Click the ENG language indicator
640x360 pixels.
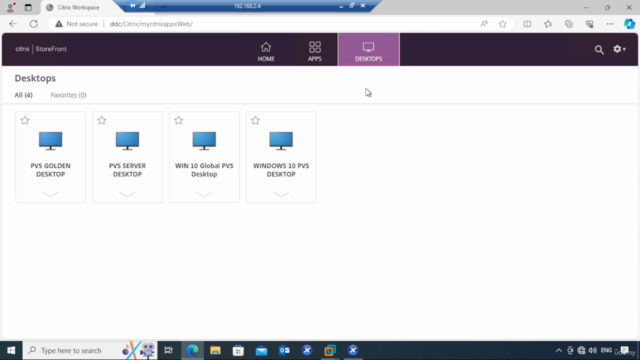(x=606, y=350)
